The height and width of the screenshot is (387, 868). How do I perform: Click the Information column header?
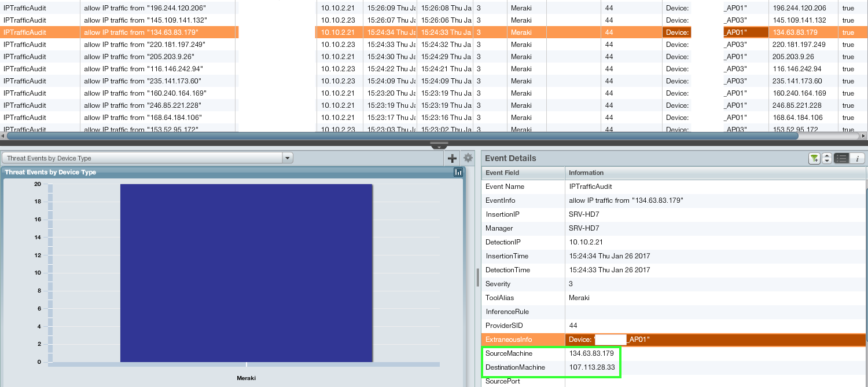715,173
